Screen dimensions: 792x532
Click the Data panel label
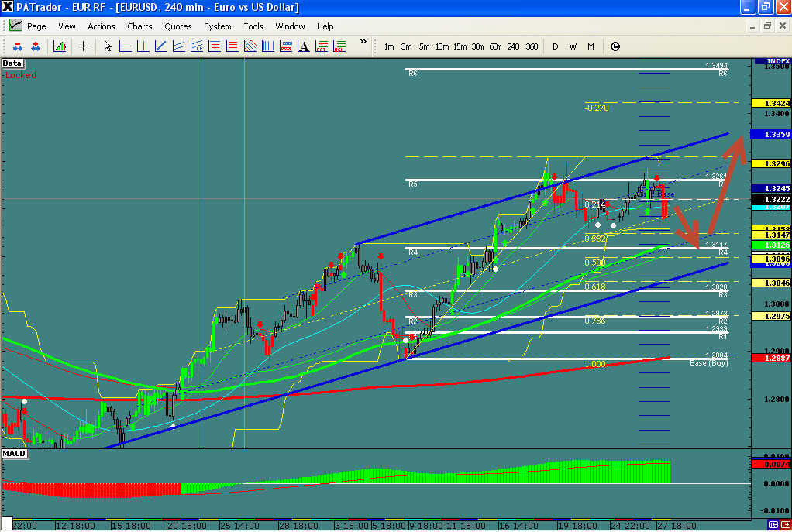[12, 63]
